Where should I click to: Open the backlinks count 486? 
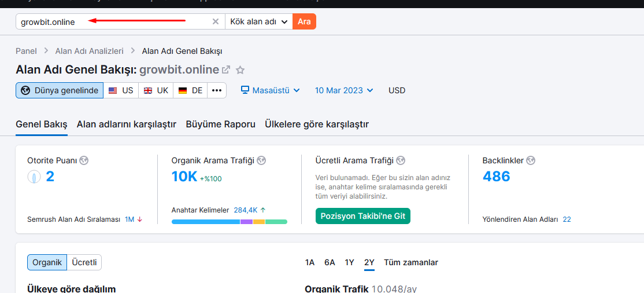tap(496, 177)
